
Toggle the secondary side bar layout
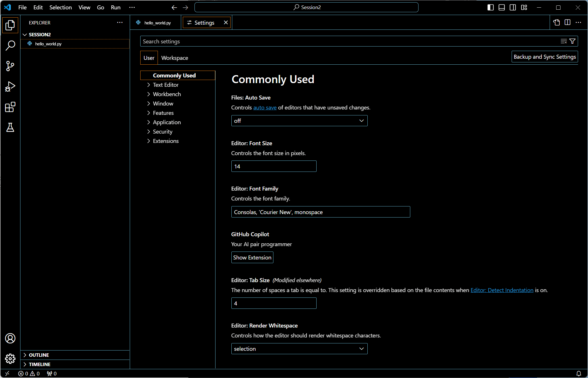[513, 7]
